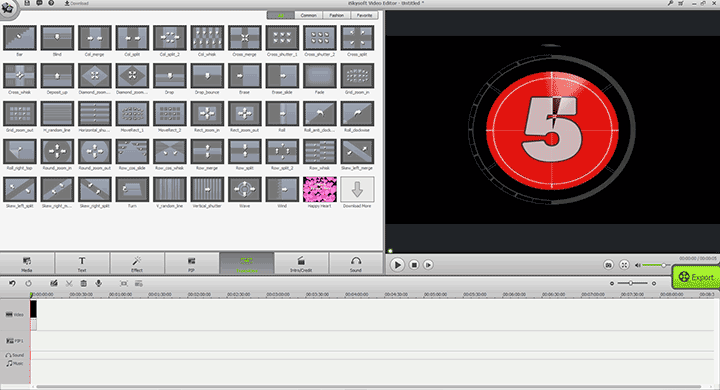Delete the selected clip with trash icon
720x390 pixels.
pyautogui.click(x=84, y=283)
